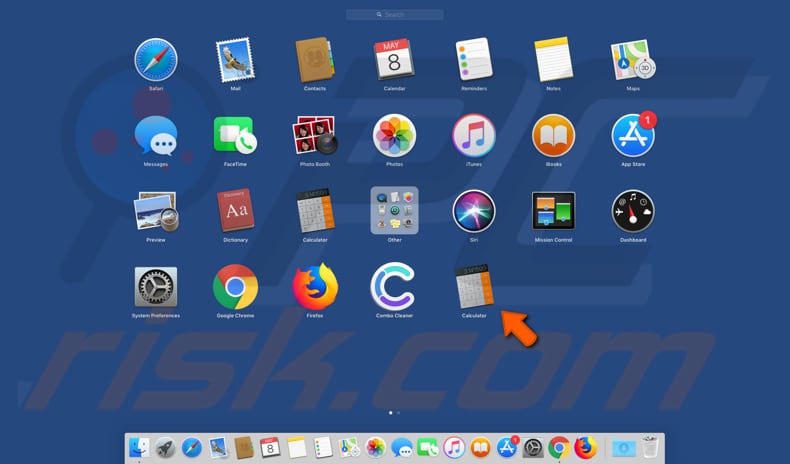Open Safari from the Launchpad grid
Screen dimensions: 790x464
[156, 59]
